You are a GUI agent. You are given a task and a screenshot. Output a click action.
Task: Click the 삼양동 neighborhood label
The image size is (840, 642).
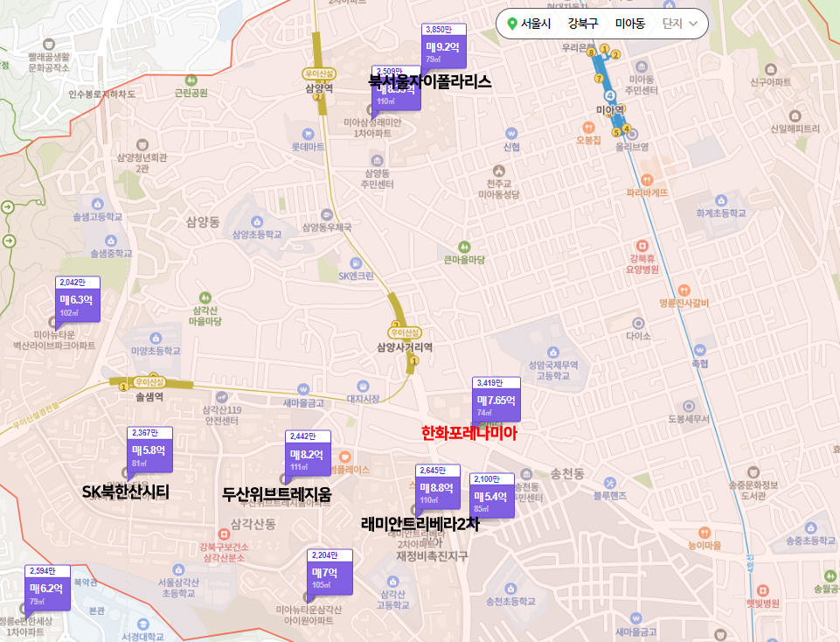point(203,221)
